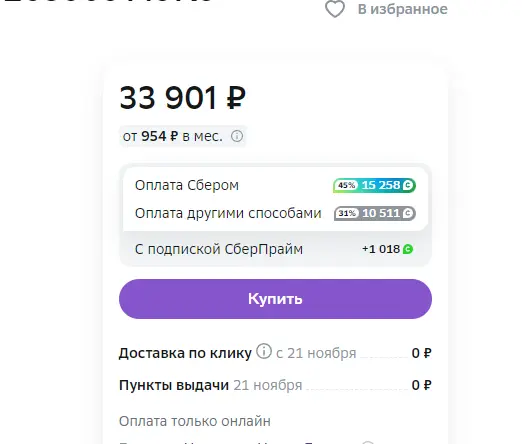Image resolution: width=522 pixels, height=444 pixels.
Task: Click the 0 ₽ pickup points price
Action: pyautogui.click(x=421, y=385)
